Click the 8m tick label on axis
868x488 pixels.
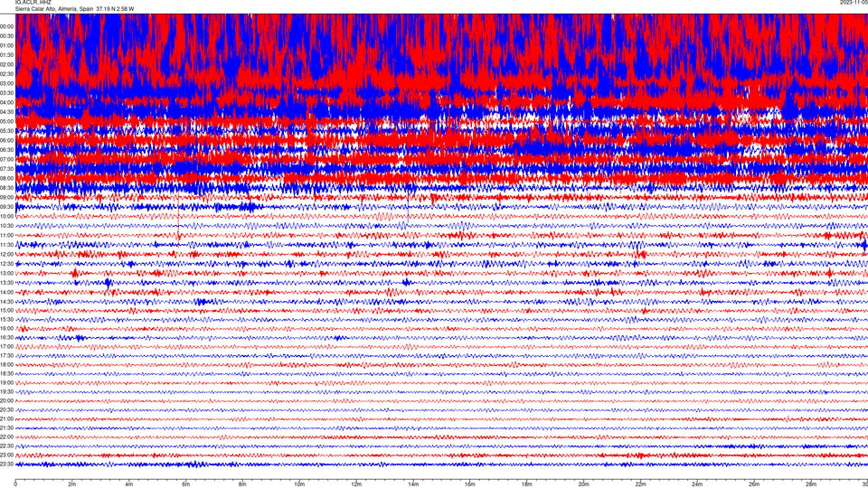pyautogui.click(x=242, y=484)
